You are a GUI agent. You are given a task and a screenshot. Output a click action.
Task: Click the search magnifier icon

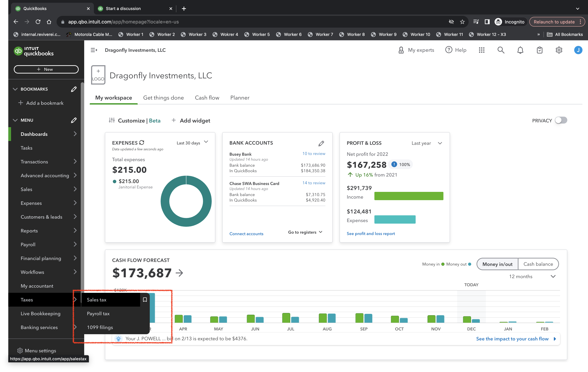click(501, 50)
